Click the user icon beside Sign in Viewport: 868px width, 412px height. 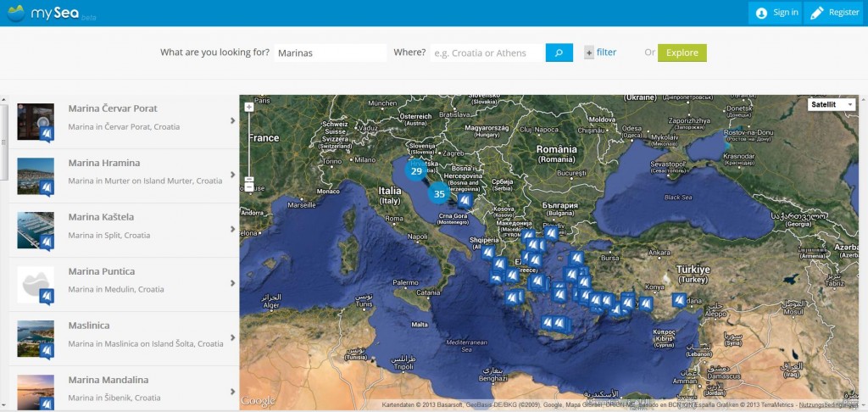click(762, 14)
